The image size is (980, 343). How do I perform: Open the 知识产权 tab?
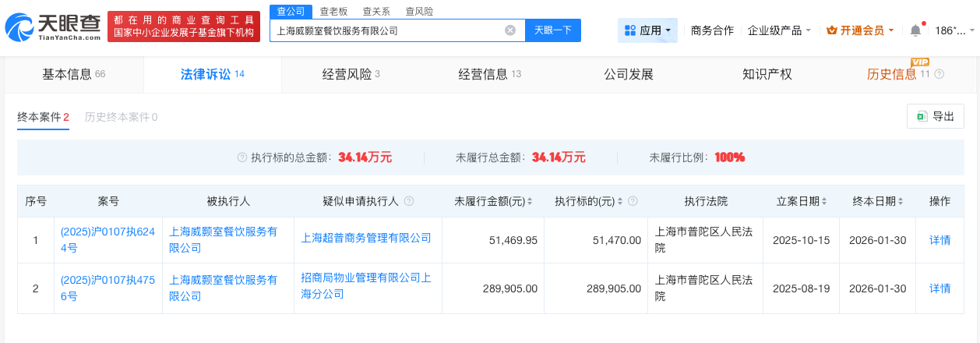(x=767, y=74)
